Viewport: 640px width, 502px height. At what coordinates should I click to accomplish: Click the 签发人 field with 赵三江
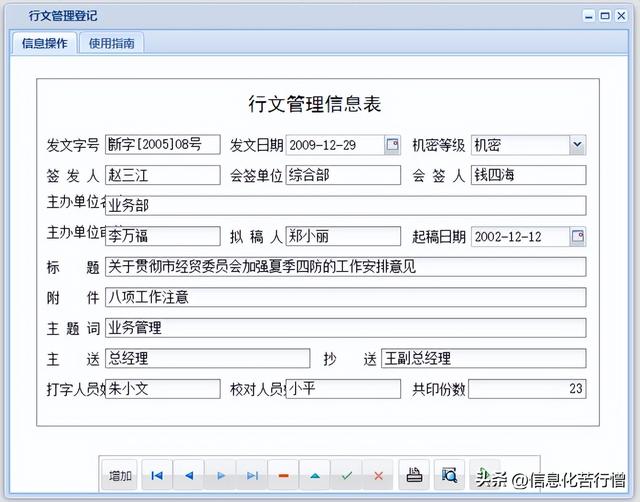pyautogui.click(x=163, y=175)
